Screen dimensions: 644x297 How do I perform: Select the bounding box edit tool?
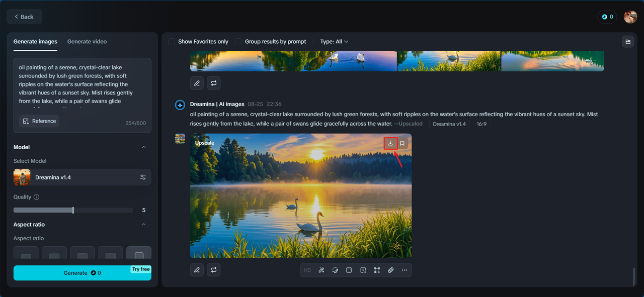377,270
